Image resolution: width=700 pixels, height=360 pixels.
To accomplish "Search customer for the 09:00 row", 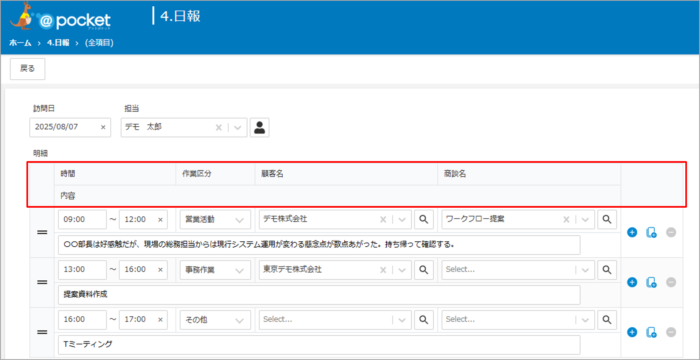I will [424, 219].
